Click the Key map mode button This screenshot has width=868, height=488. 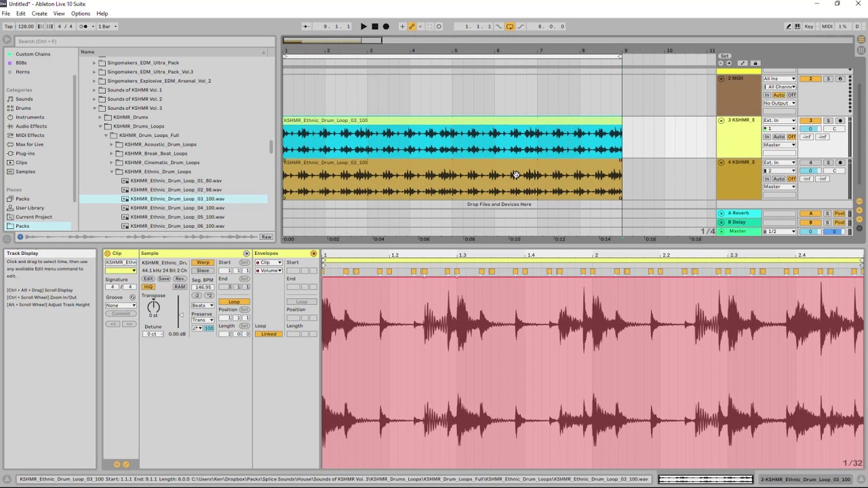pyautogui.click(x=809, y=26)
